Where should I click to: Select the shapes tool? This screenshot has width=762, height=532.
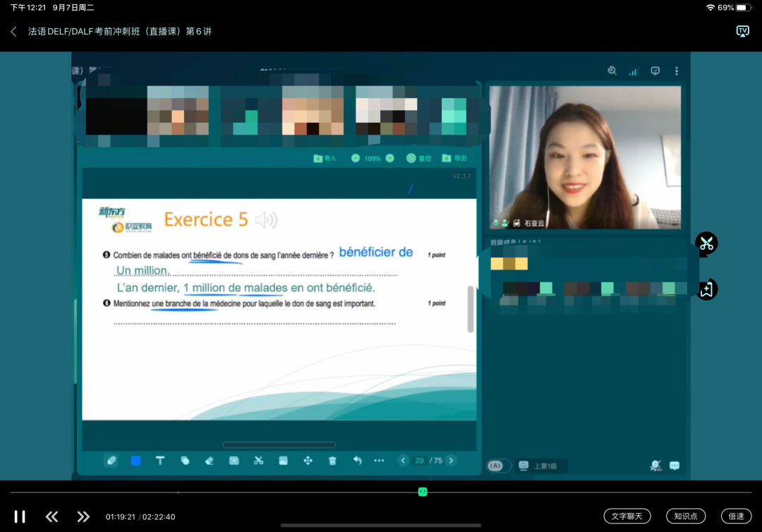coord(185,461)
